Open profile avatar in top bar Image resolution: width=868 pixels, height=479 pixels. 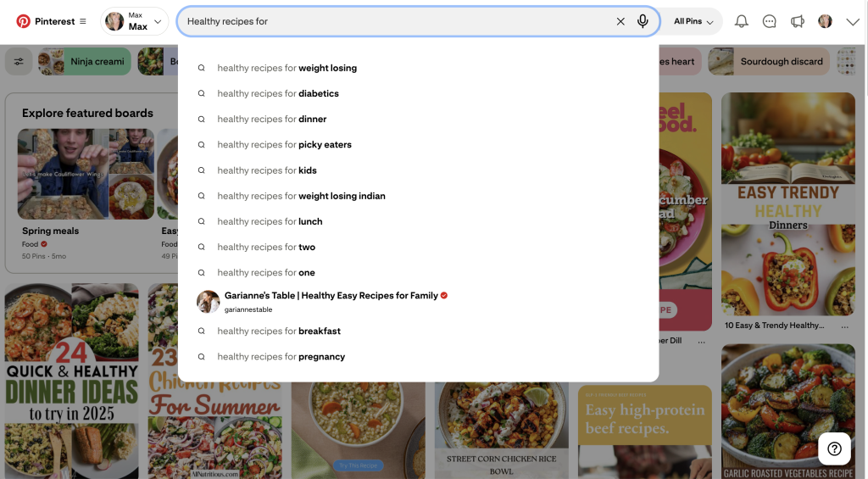pos(825,21)
